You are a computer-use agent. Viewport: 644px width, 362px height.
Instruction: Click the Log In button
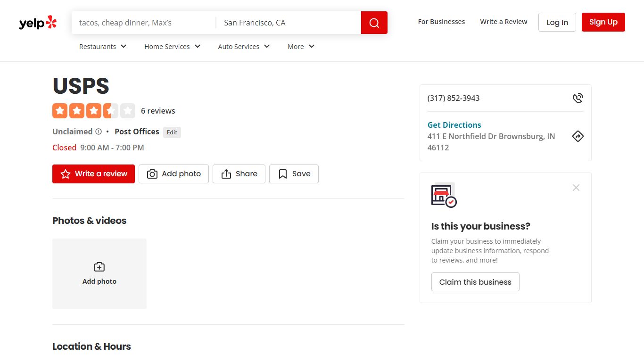(557, 22)
